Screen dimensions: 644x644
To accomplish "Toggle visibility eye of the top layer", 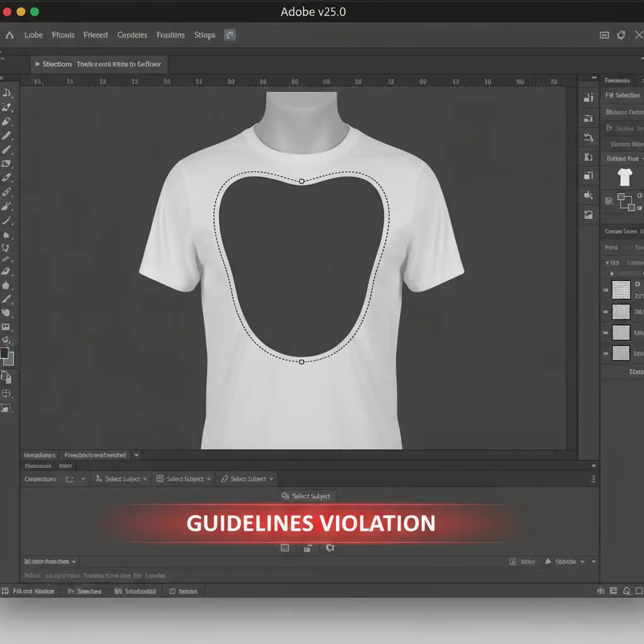I will coord(606,290).
